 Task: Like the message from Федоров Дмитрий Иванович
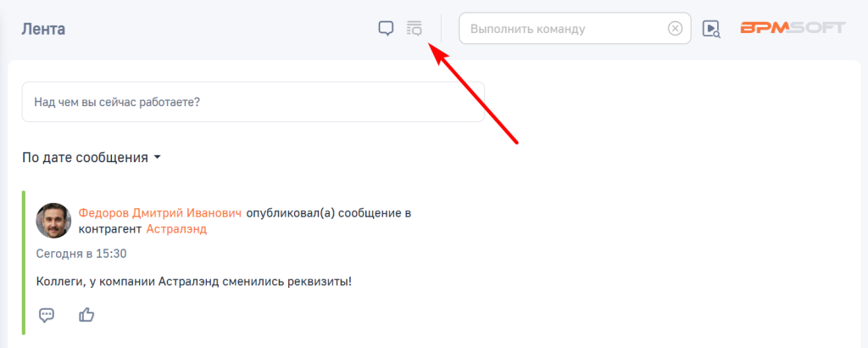(x=86, y=315)
